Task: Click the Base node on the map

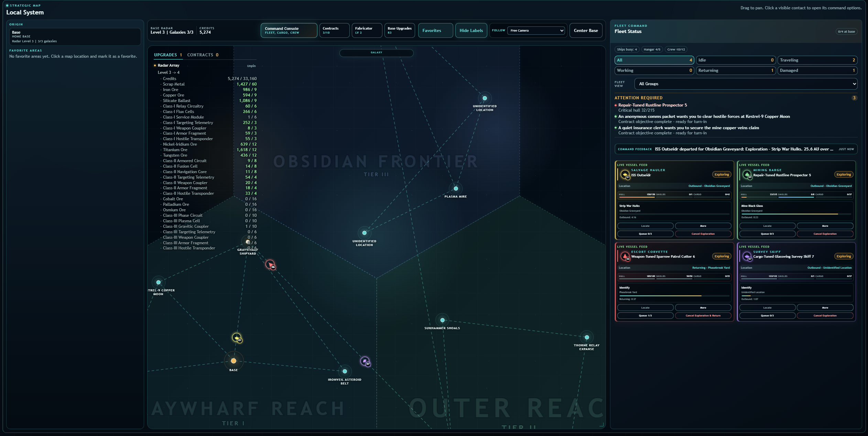Action: coord(234,361)
